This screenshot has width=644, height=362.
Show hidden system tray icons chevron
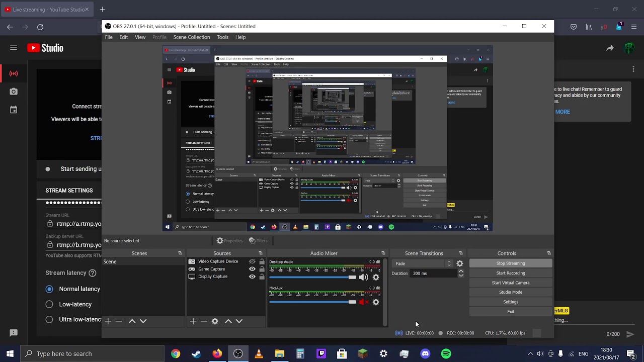[x=530, y=353]
